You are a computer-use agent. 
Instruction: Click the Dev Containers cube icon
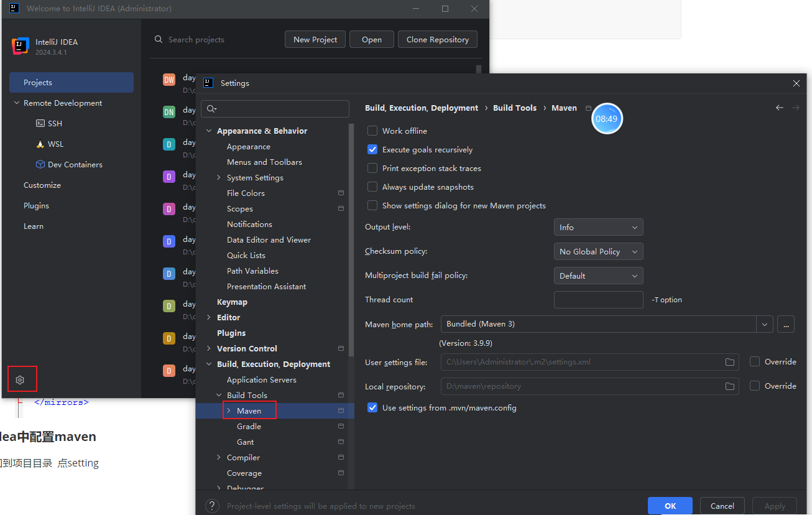[40, 165]
